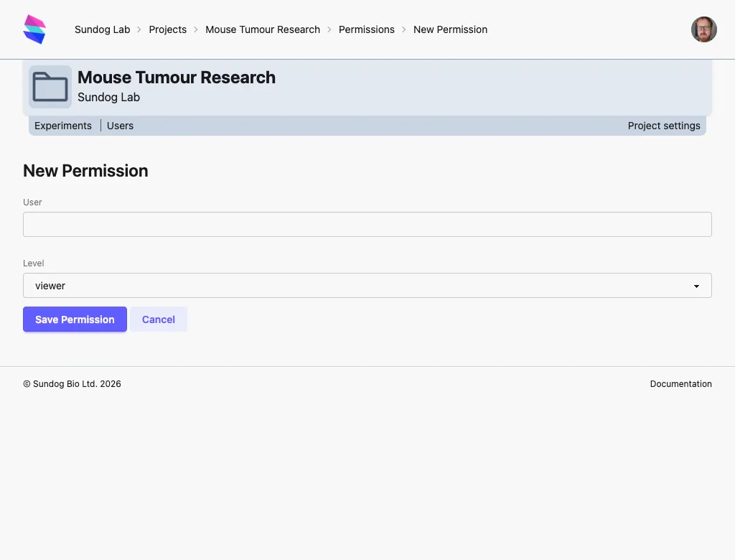Open the user avatar profile picture

[703, 29]
